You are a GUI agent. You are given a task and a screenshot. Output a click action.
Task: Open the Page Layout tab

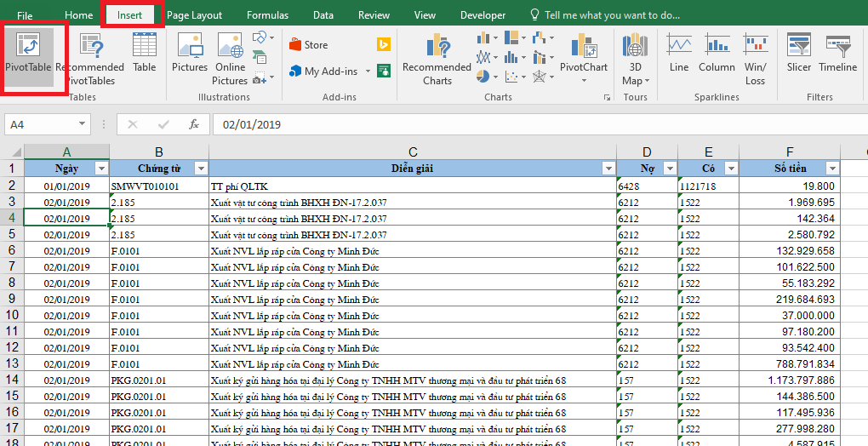click(x=194, y=15)
